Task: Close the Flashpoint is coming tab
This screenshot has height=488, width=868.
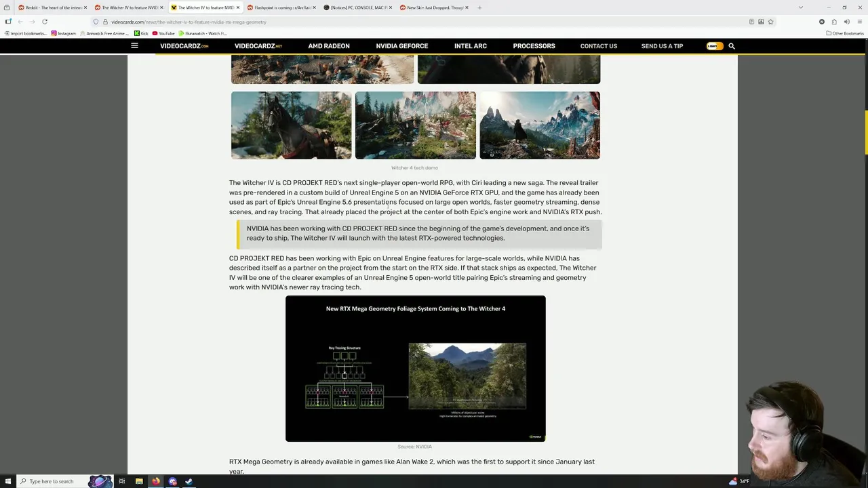Action: point(314,7)
